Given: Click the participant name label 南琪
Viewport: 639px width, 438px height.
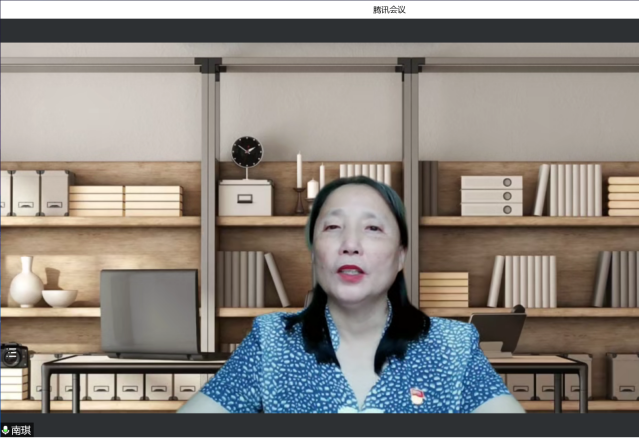Looking at the screenshot, I should (x=21, y=430).
